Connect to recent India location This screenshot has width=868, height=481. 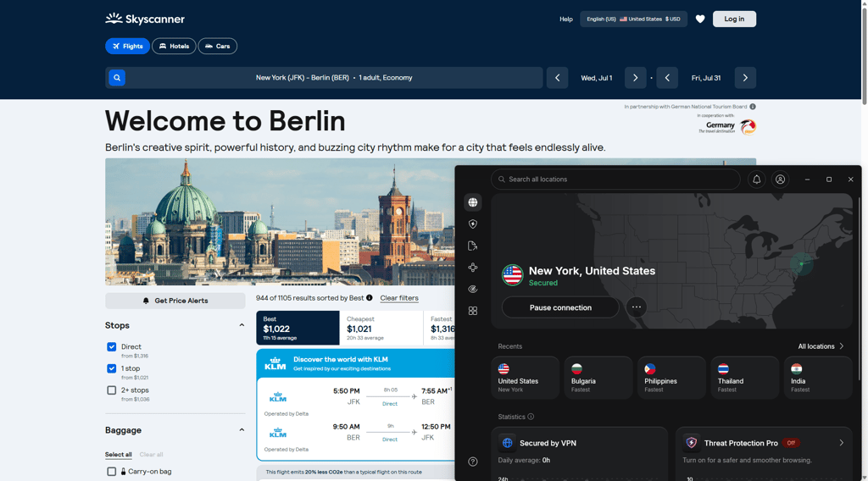click(818, 378)
